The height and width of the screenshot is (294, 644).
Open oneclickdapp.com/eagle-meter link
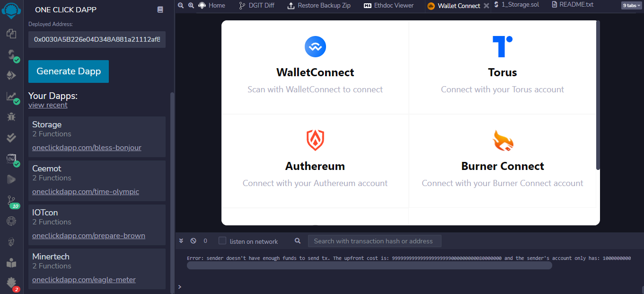[x=84, y=280]
